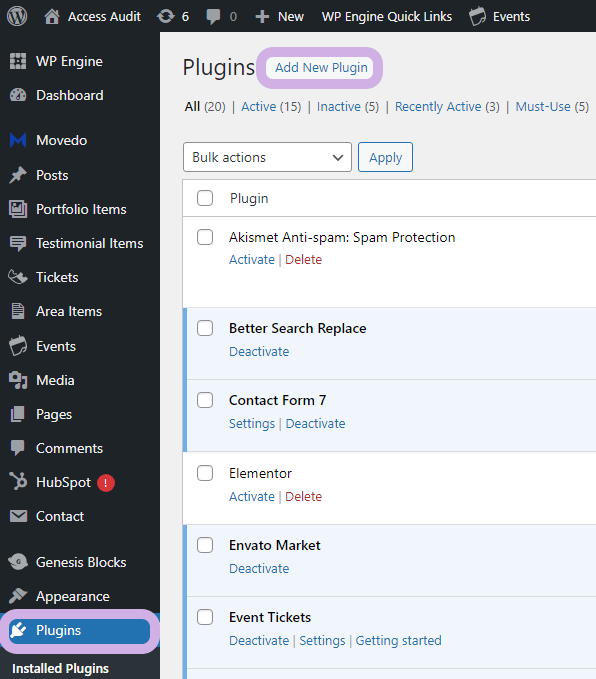Switch to Must-Use (5) filter
This screenshot has width=596, height=679.
point(552,107)
